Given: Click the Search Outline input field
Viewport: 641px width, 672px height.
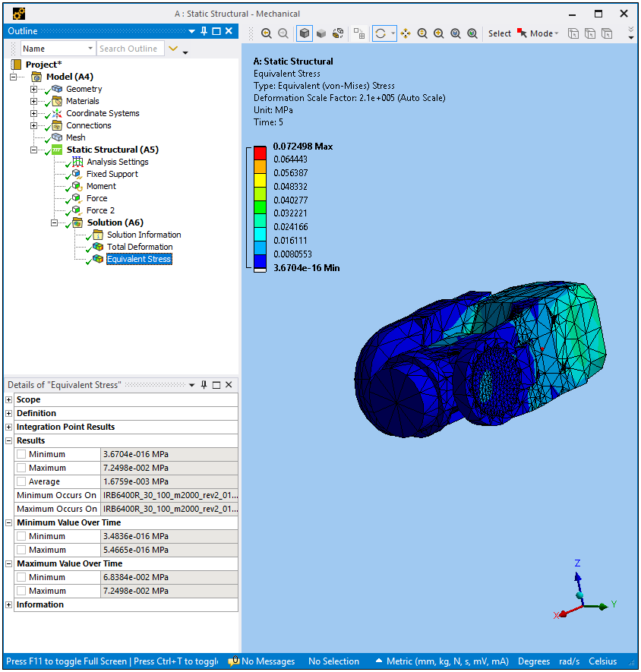Looking at the screenshot, I should [x=129, y=49].
